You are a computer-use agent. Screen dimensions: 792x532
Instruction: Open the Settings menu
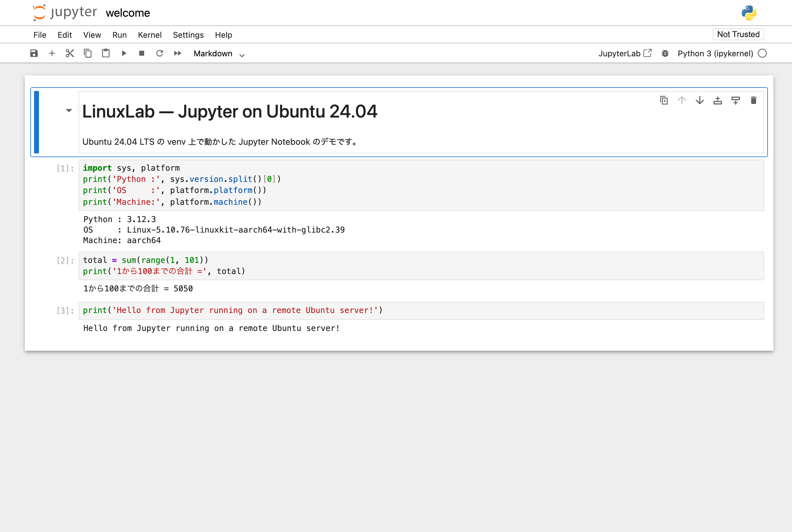point(188,35)
